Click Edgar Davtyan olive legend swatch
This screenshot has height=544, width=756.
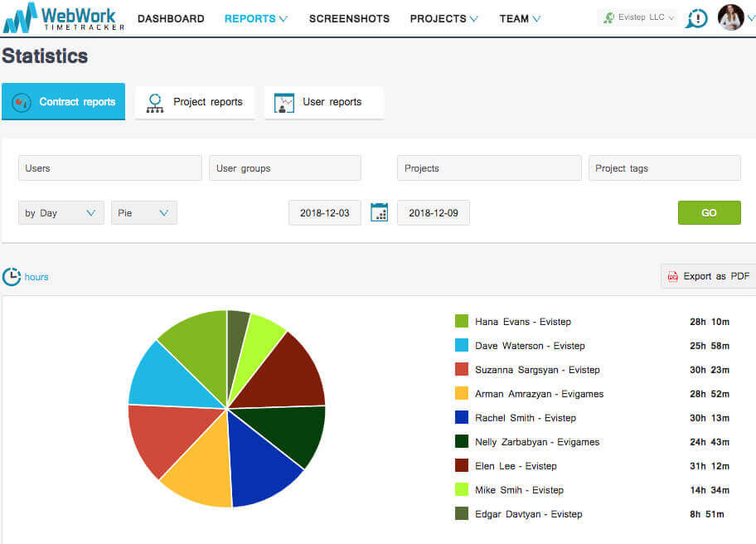[462, 513]
